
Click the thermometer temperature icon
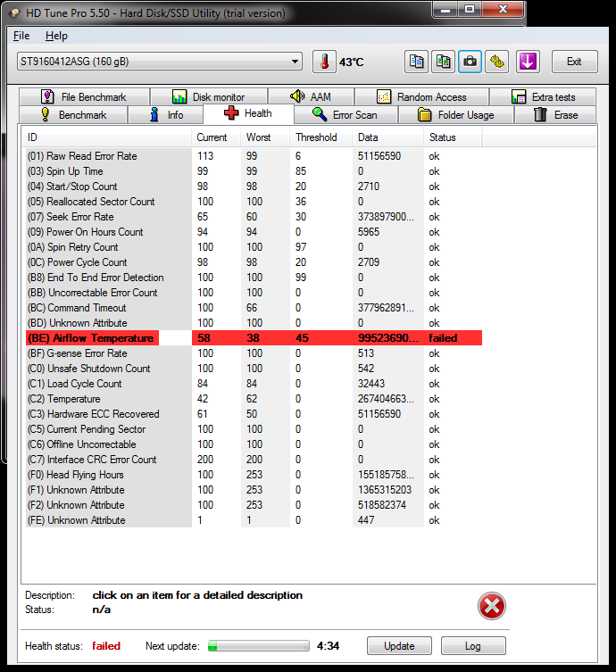(x=325, y=62)
